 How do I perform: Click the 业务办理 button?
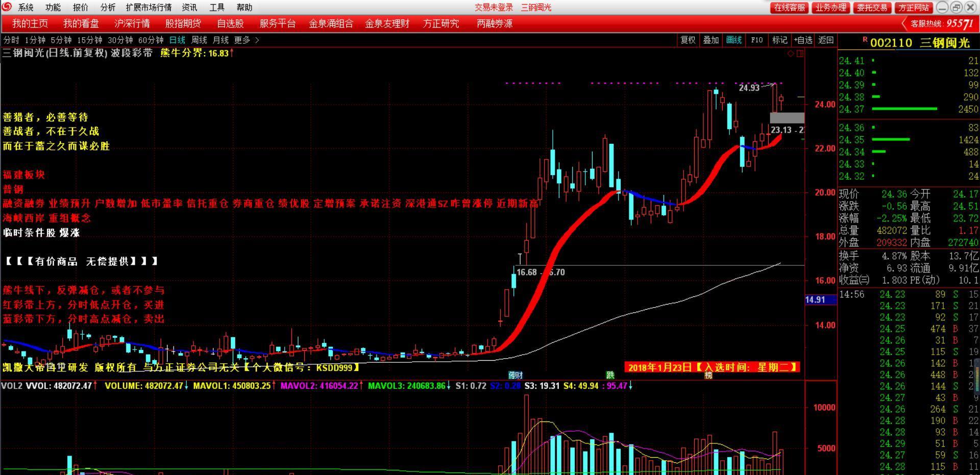831,8
